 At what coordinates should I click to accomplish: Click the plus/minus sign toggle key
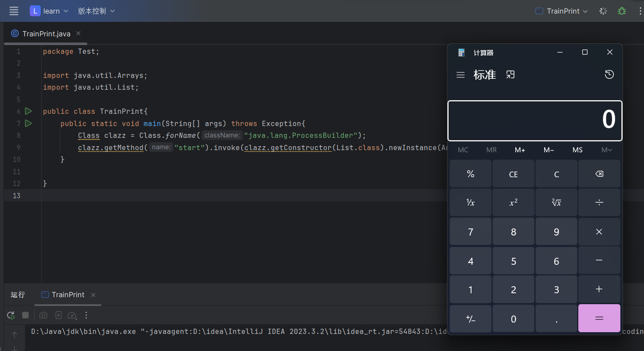471,319
